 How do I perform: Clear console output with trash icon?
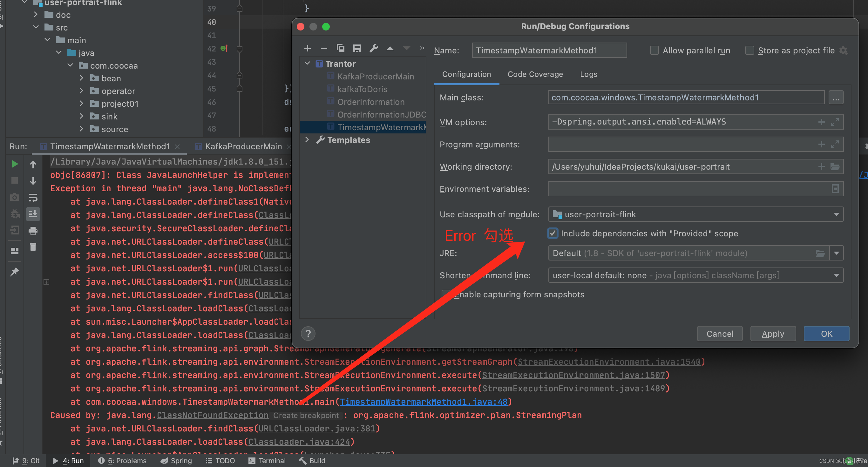pos(33,247)
